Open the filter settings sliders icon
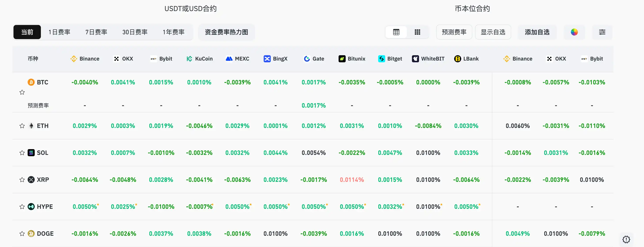644x247 pixels. click(602, 32)
